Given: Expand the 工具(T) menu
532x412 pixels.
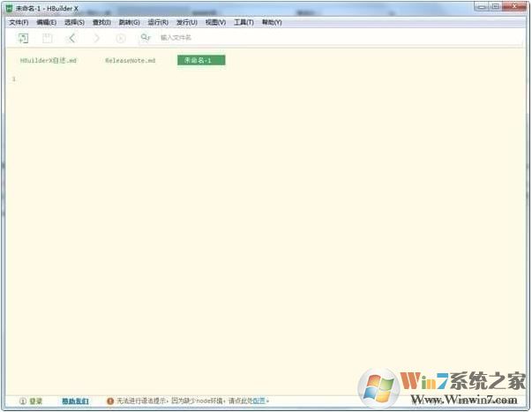Looking at the screenshot, I should [244, 22].
